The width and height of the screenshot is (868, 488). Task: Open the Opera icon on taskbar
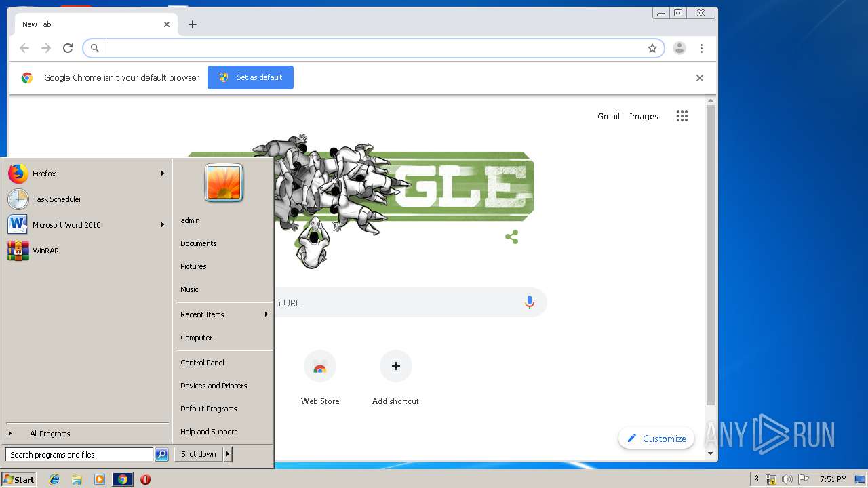pyautogui.click(x=145, y=479)
